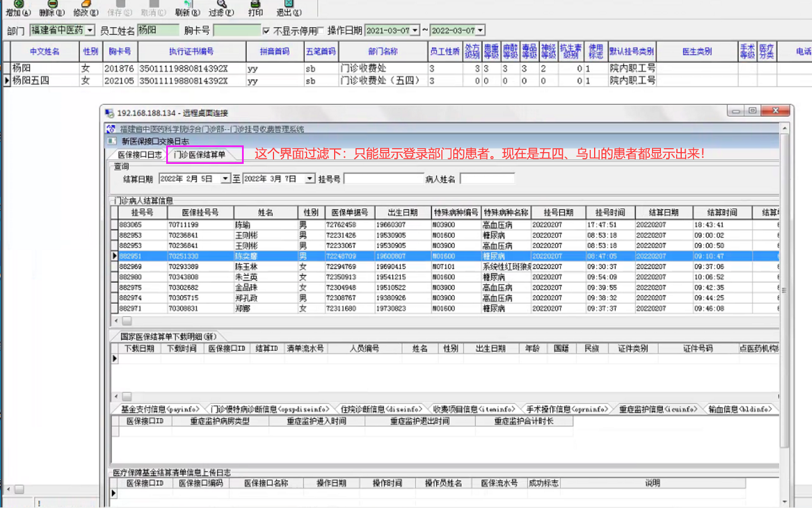Screen dimensions: 812x508
Task: Open the 2021-03-07 start date dropdown
Action: tap(415, 30)
